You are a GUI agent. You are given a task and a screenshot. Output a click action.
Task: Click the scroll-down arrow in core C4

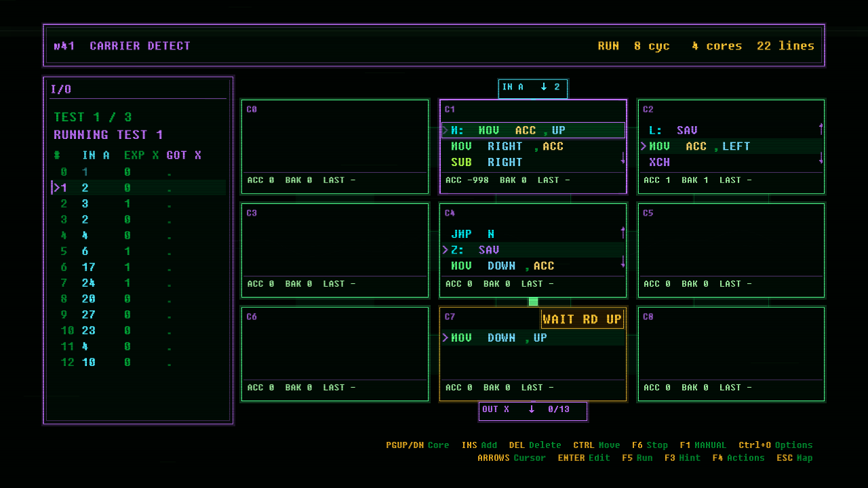[x=623, y=262]
